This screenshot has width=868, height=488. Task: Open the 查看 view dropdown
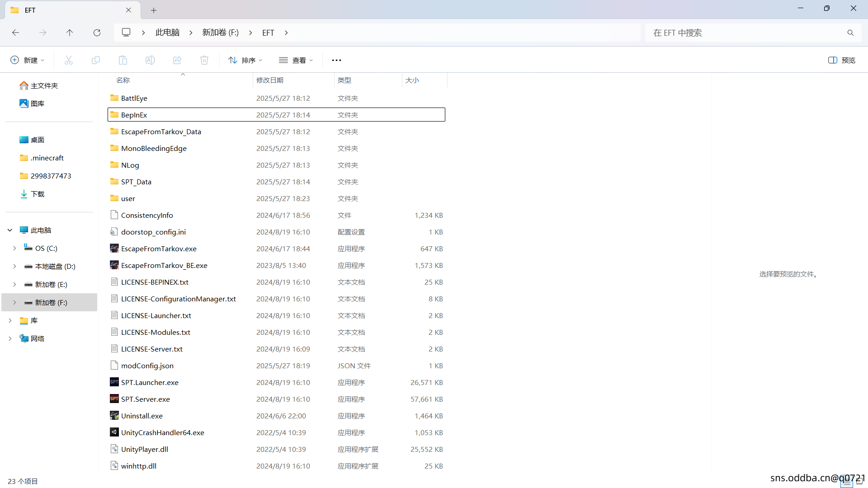pyautogui.click(x=296, y=60)
